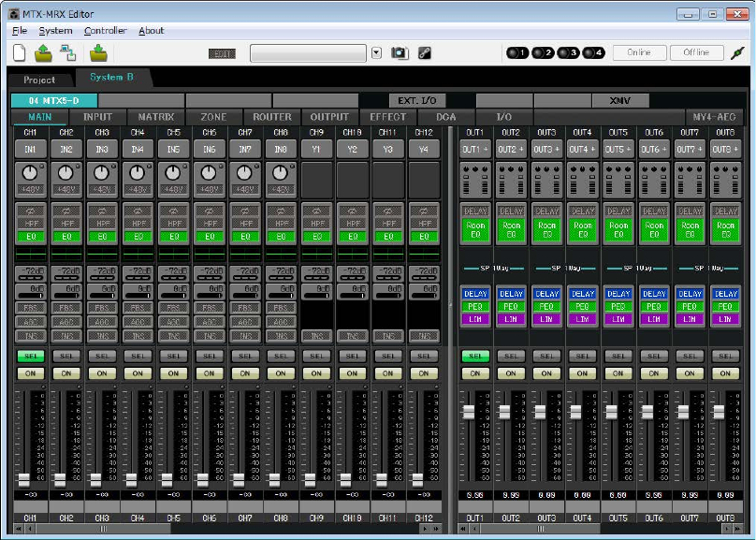Screen dimensions: 756x540
Task: Enable +48V phantom power on CH1
Action: click(x=31, y=190)
